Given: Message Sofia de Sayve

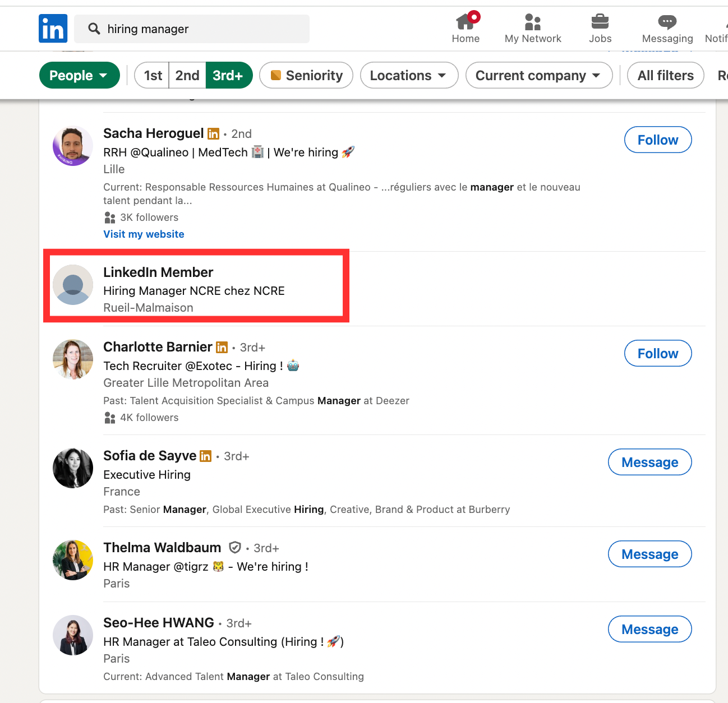Looking at the screenshot, I should pos(650,462).
